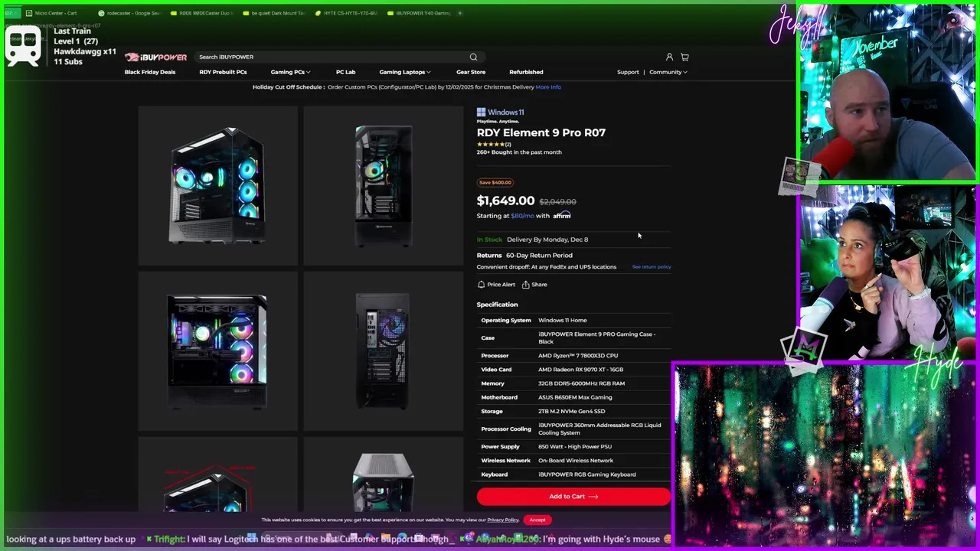This screenshot has width=980, height=551.
Task: Click the Windows 11 logo
Action: click(500, 112)
